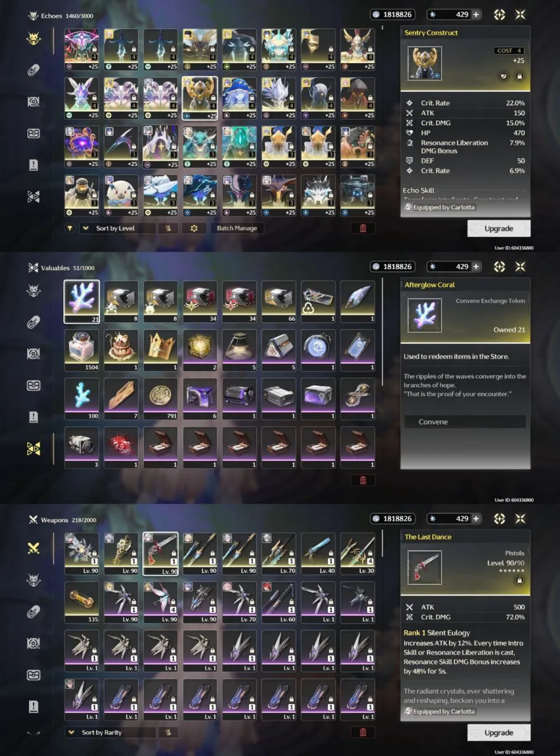Select The Last Dance pistol in the weapons grid
The width and height of the screenshot is (560, 756).
(x=160, y=554)
